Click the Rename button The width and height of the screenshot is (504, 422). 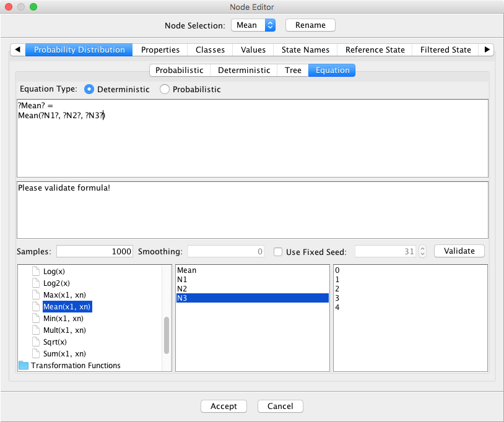point(310,25)
